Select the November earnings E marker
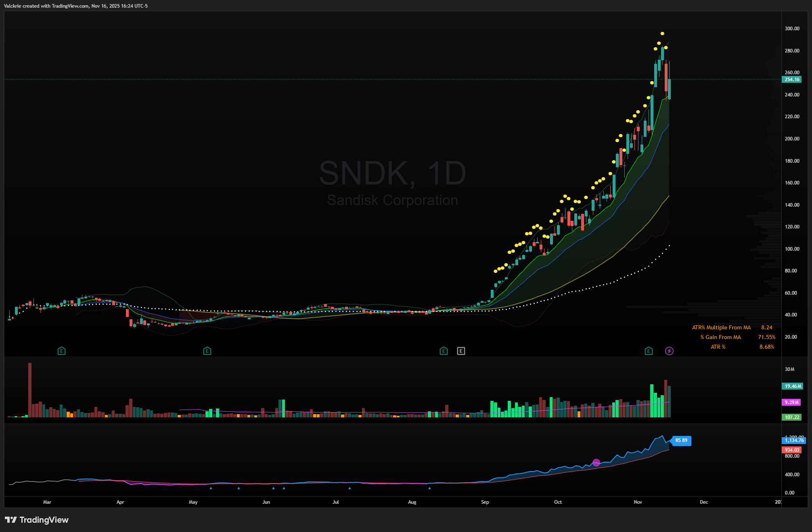Image resolution: width=812 pixels, height=532 pixels. (x=649, y=351)
